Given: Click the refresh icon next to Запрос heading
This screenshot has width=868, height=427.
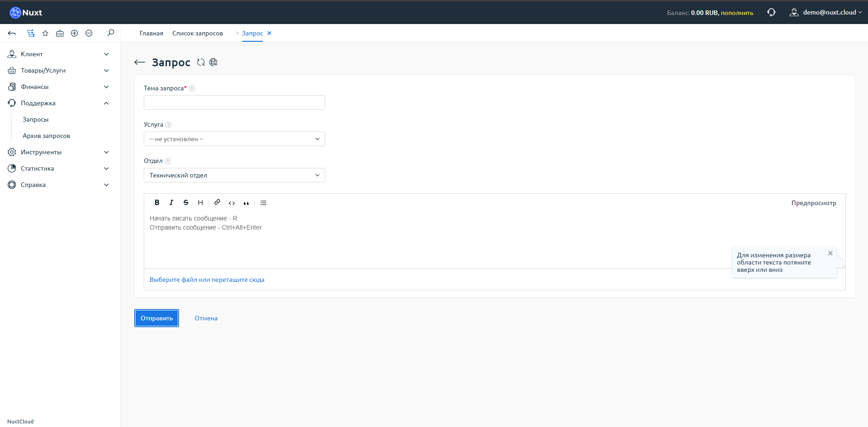Looking at the screenshot, I should [x=201, y=62].
